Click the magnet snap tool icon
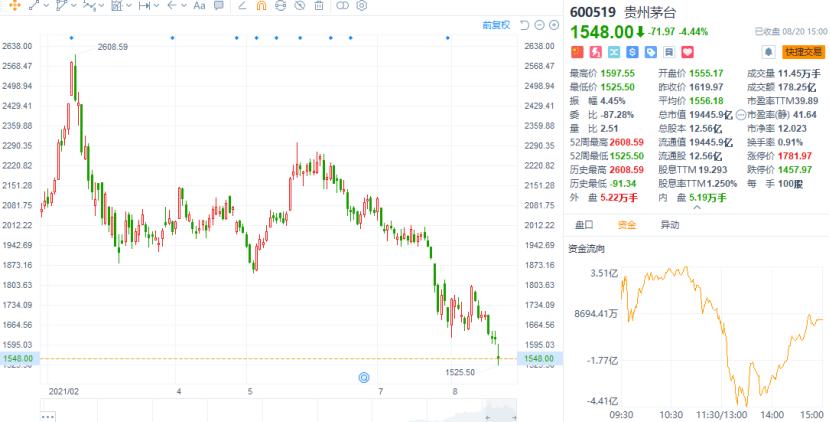The image size is (830, 422). pyautogui.click(x=261, y=6)
